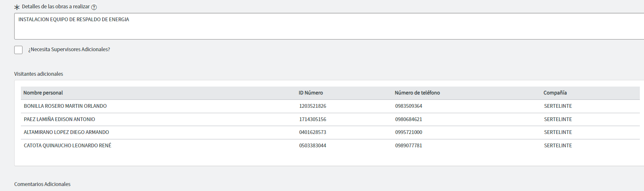644x191 pixels.
Task: Click phone number 0995721000
Action: 409,132
